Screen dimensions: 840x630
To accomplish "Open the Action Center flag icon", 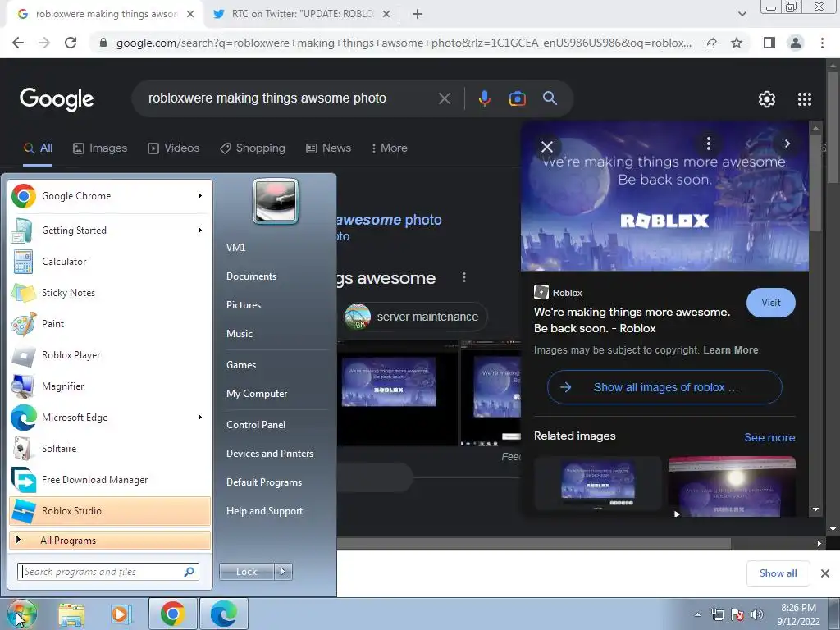I will [x=737, y=614].
